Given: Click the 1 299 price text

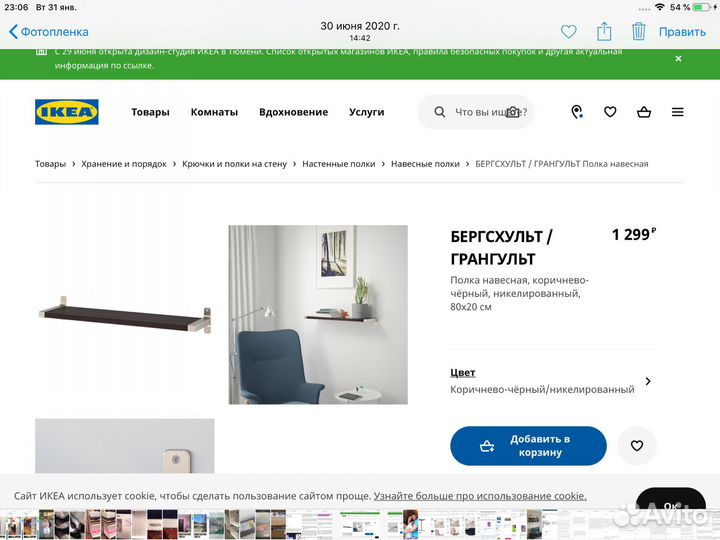Looking at the screenshot, I should [x=634, y=235].
